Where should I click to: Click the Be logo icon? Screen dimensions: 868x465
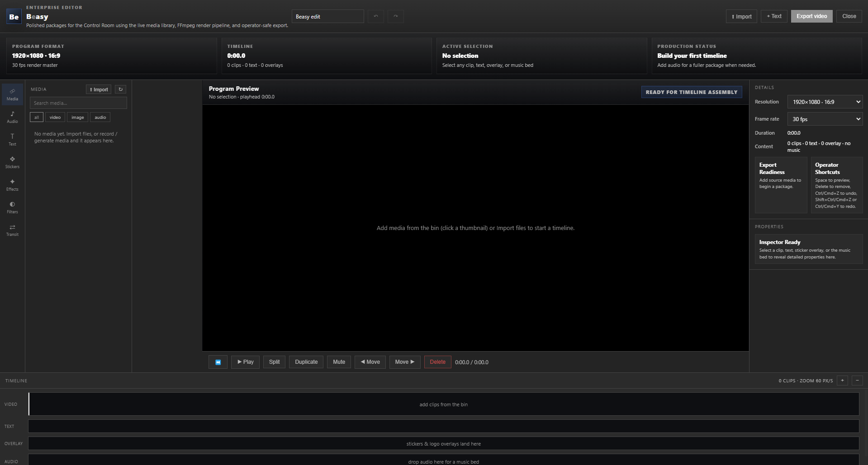(14, 17)
